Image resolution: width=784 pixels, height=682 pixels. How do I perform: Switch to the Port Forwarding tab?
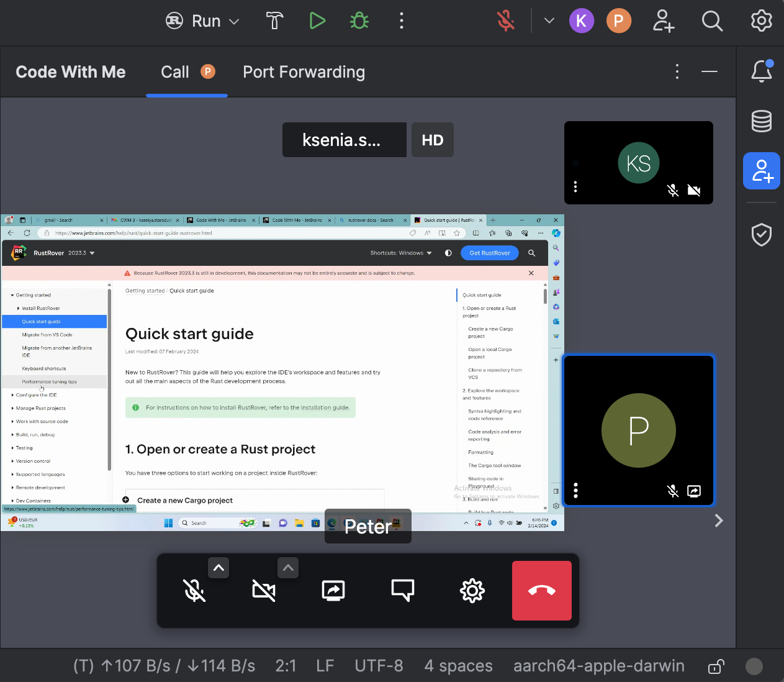coord(304,71)
